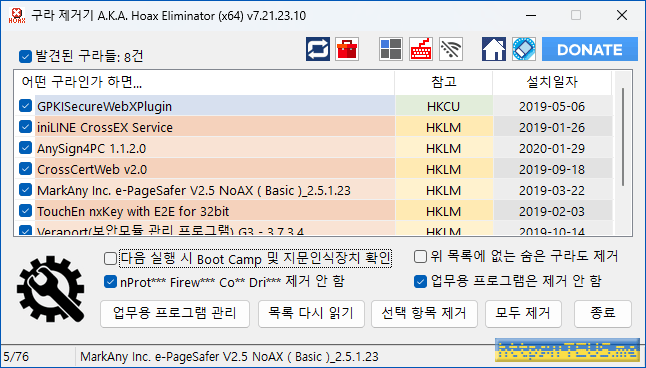Click the 종료 button

tap(603, 314)
